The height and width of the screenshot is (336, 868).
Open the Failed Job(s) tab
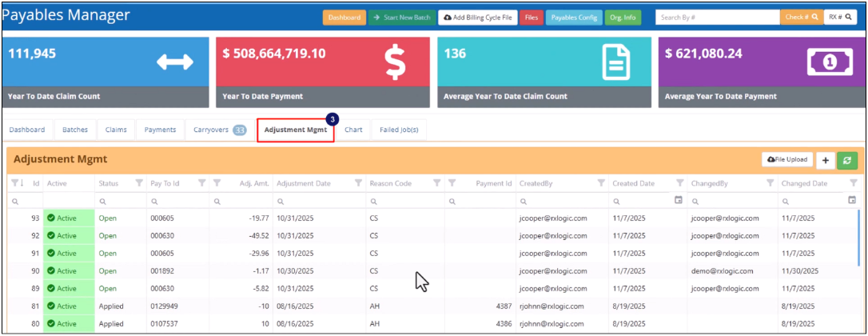click(x=399, y=130)
